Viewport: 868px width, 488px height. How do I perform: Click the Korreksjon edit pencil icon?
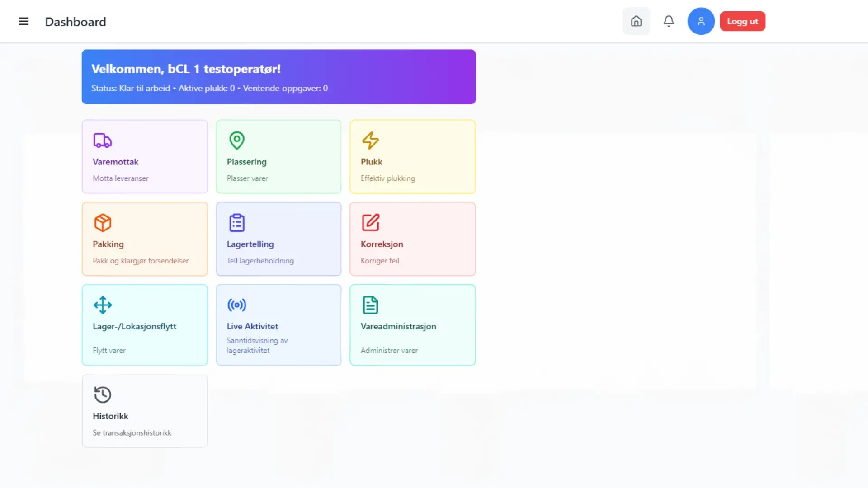[370, 222]
